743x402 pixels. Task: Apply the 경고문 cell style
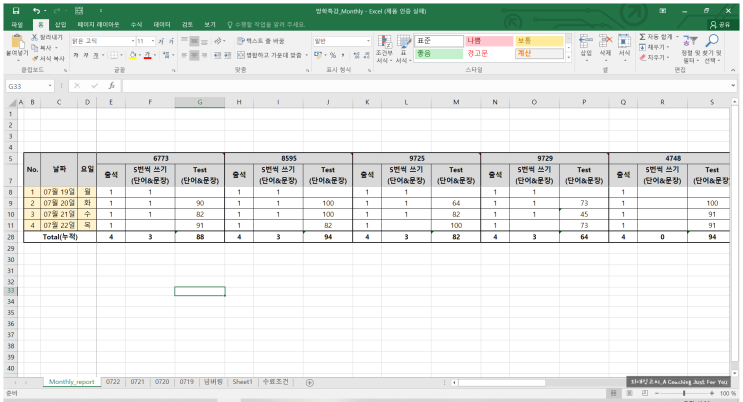pos(489,54)
